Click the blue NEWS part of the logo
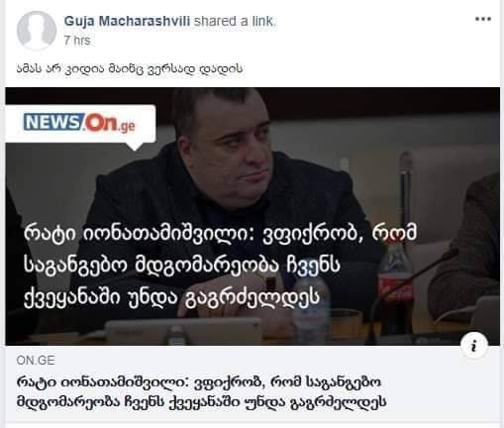This screenshot has width=504, height=428. click(x=50, y=122)
